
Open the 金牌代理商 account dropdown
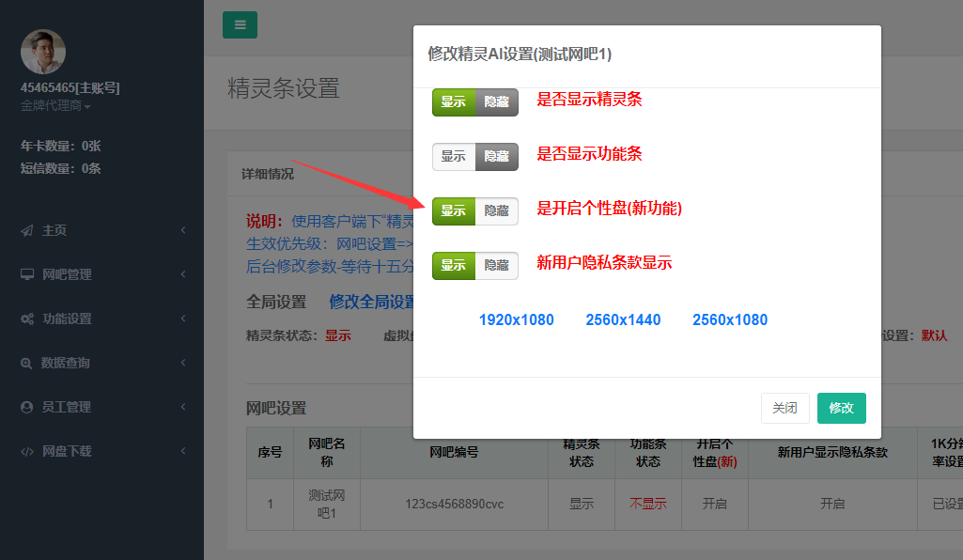point(55,105)
